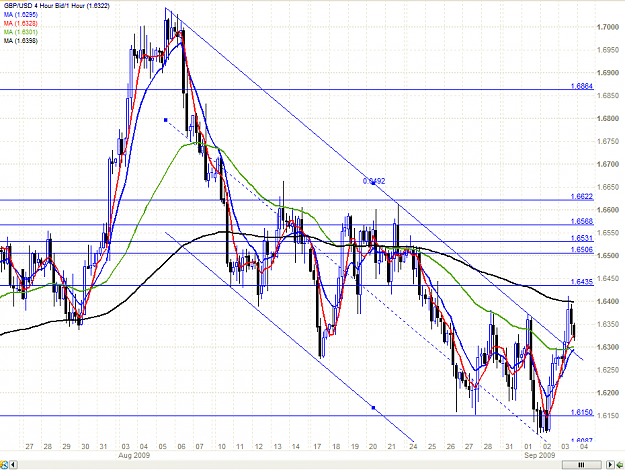
Task: Click the 1.6531 horizontal line label
Action: pyautogui.click(x=582, y=238)
